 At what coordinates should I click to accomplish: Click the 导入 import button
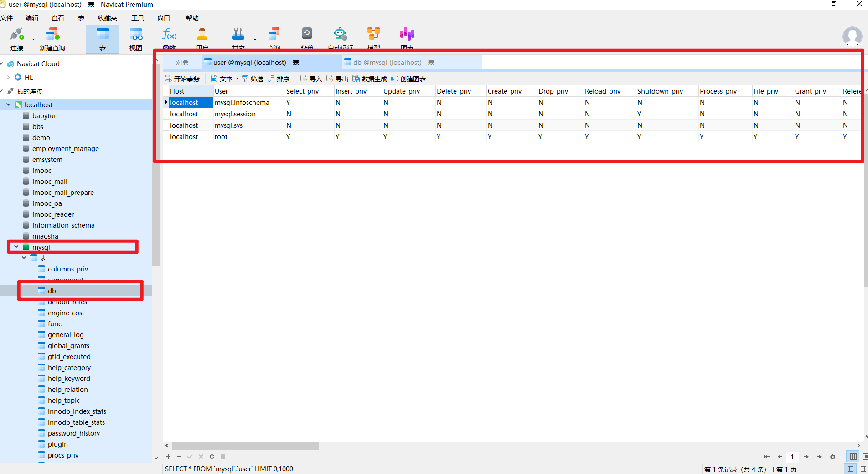click(x=311, y=79)
